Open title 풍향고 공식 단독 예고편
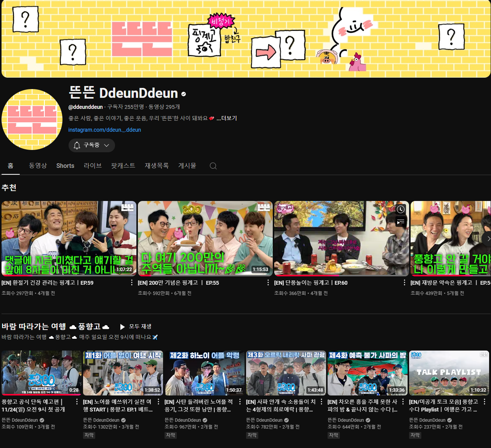The height and width of the screenshot is (448, 491). pos(34,405)
